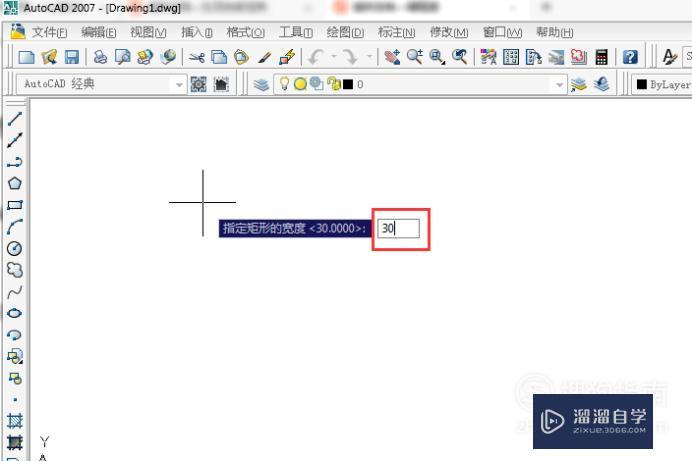Viewport: 692px width, 461px height.
Task: Redo the action with the forward arrow
Action: [350, 57]
